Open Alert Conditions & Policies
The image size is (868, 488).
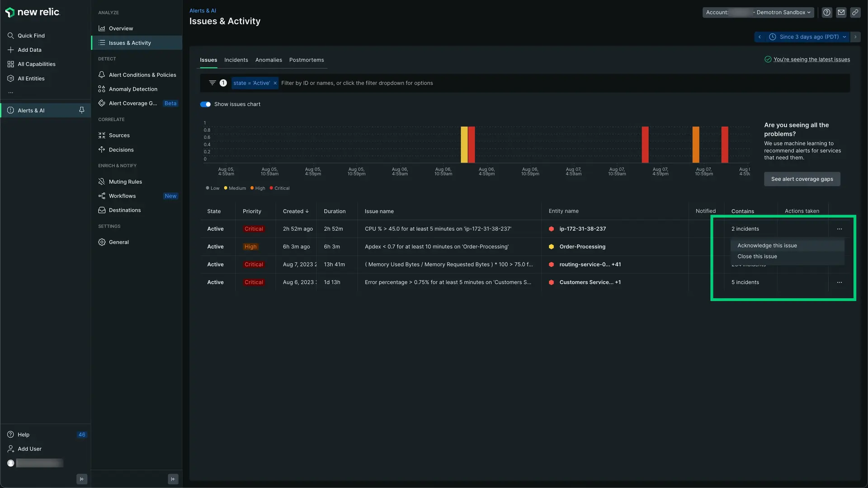point(137,75)
